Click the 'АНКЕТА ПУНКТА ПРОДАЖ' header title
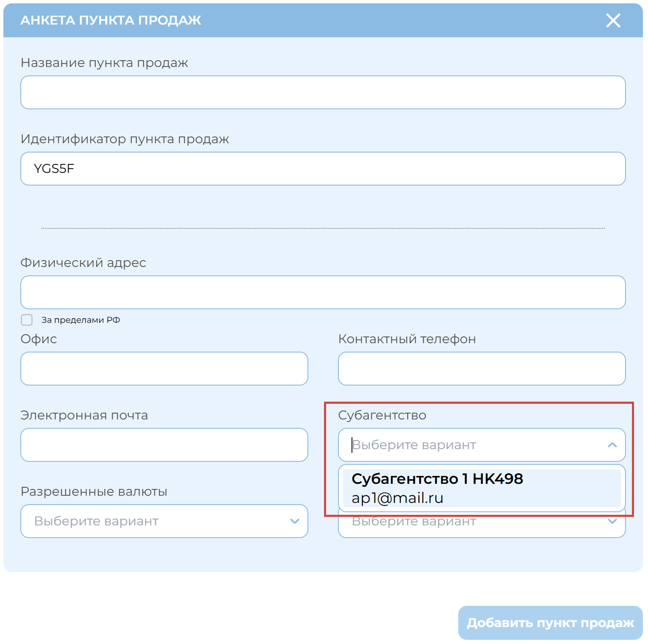The width and height of the screenshot is (648, 644). click(111, 20)
